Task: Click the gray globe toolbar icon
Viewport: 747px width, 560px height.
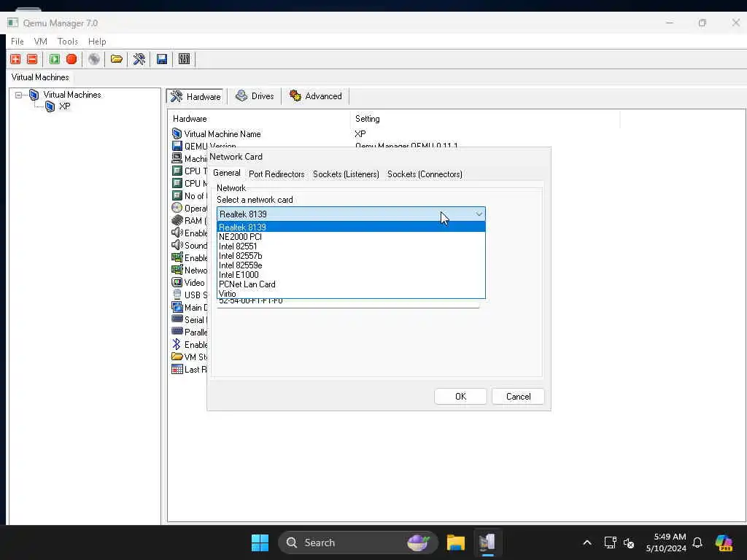Action: pos(94,59)
